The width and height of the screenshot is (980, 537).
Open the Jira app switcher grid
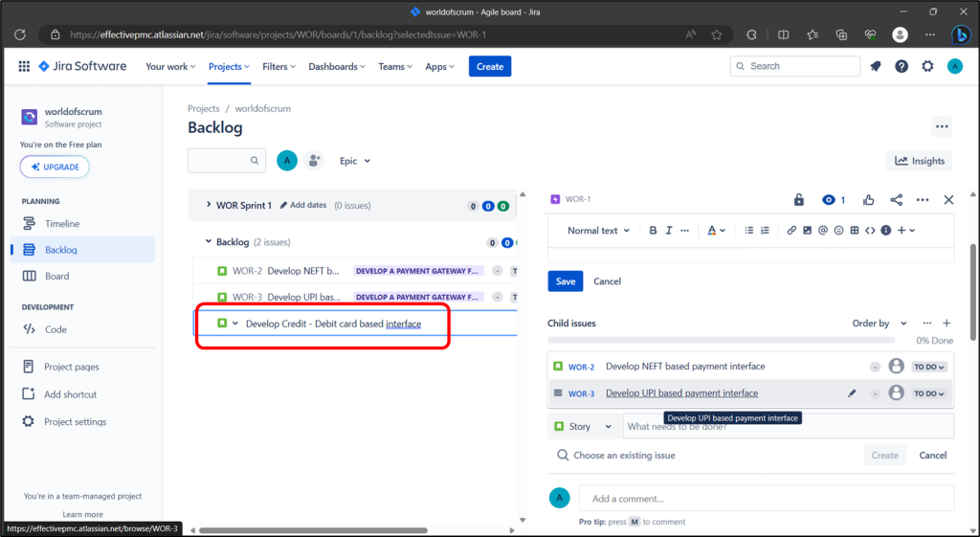pos(24,66)
